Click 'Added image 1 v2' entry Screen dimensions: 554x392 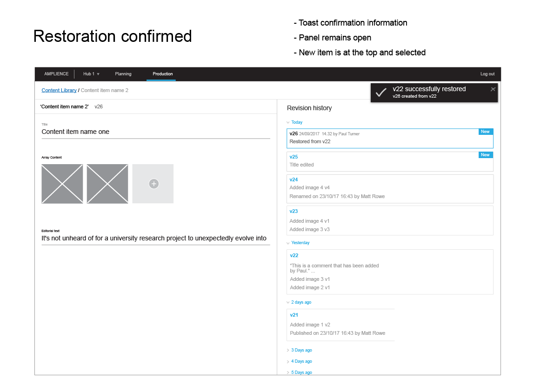click(x=310, y=325)
